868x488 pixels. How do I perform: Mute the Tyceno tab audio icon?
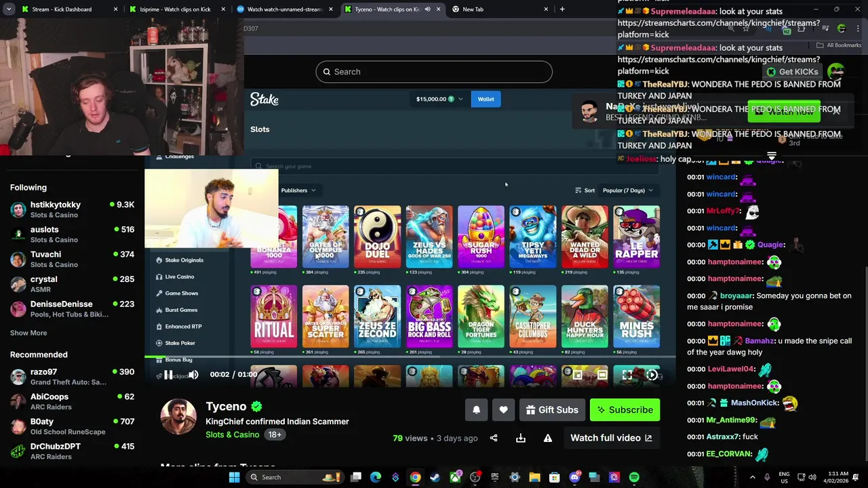(x=427, y=9)
